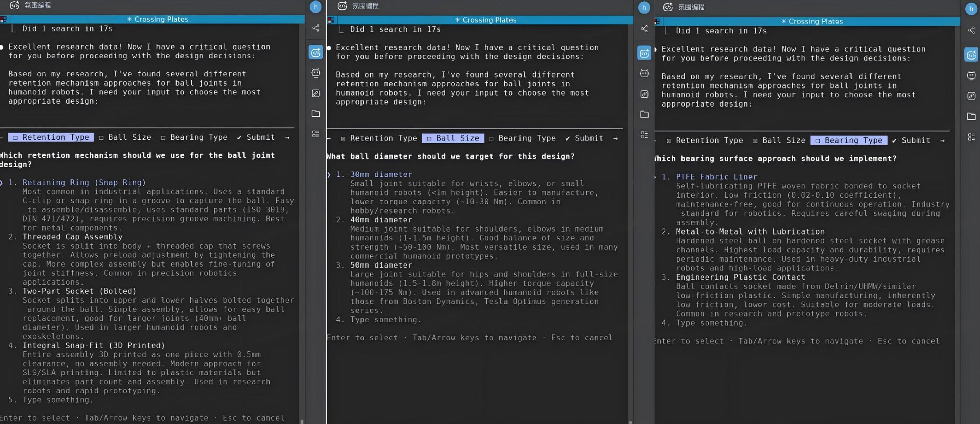Choose the 50mm diameter option

(x=381, y=265)
